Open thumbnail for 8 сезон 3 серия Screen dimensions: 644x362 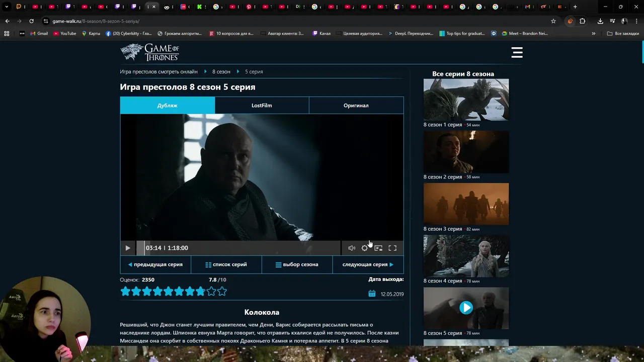click(466, 204)
